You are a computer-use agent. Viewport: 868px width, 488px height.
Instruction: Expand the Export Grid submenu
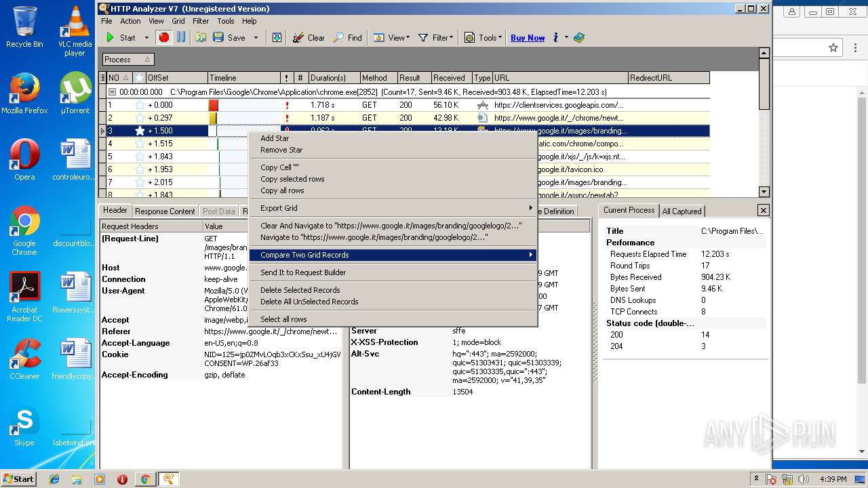393,208
